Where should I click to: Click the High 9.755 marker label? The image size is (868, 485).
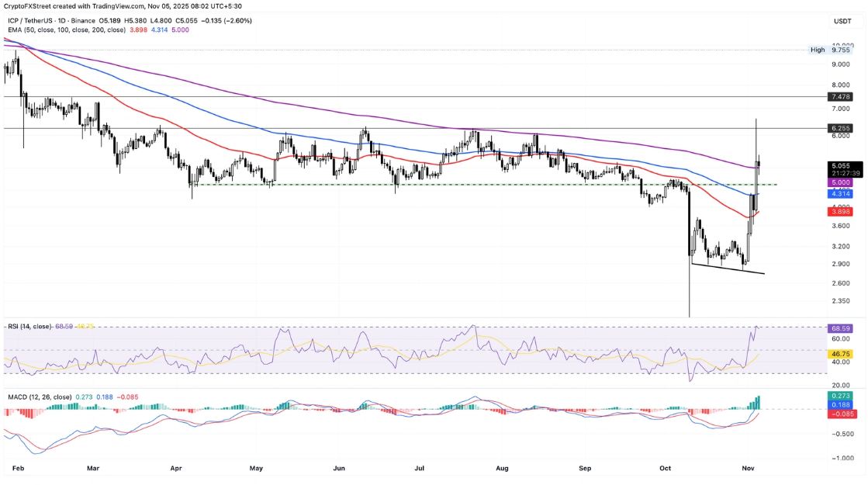click(827, 50)
